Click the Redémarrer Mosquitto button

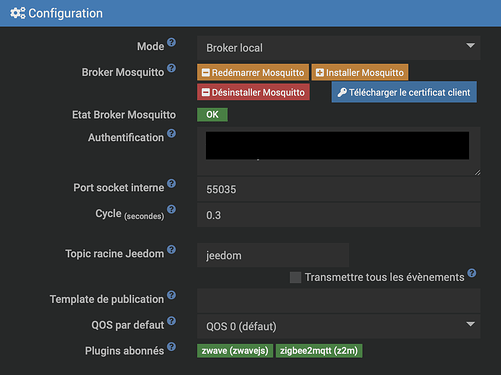pos(253,72)
